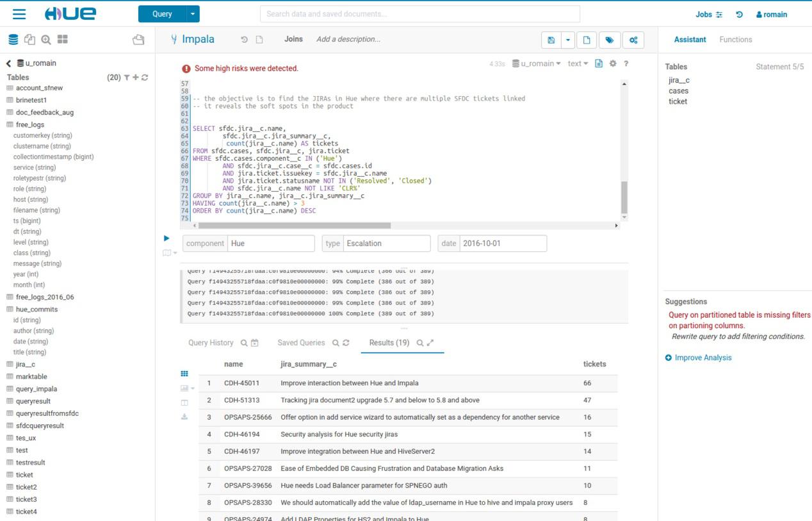This screenshot has width=812, height=521.
Task: Search the query history
Action: tap(243, 343)
